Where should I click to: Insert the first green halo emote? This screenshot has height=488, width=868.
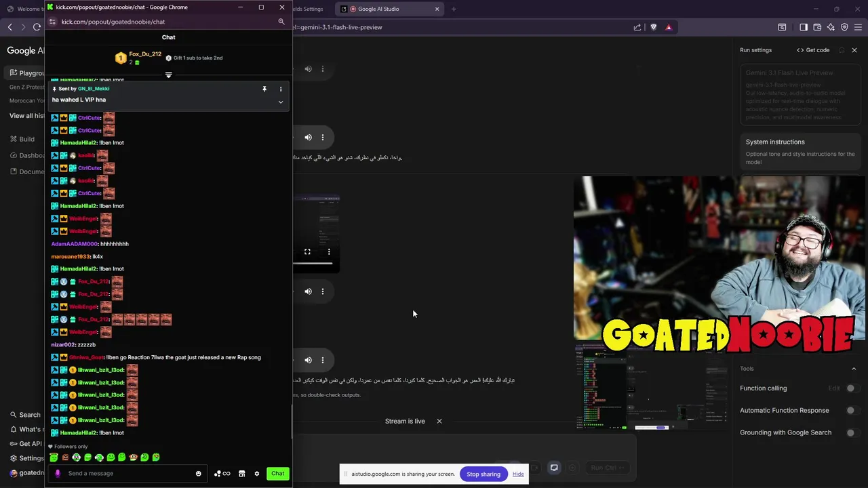tap(54, 457)
